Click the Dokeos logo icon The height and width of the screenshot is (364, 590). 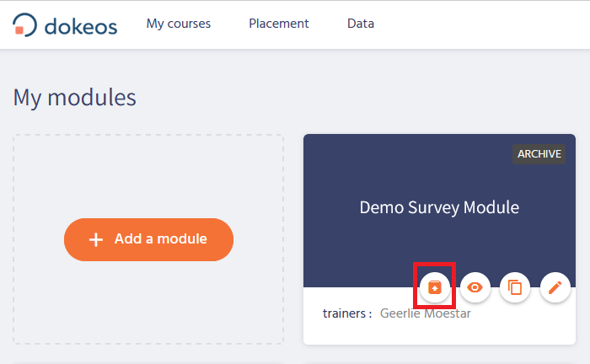25,24
